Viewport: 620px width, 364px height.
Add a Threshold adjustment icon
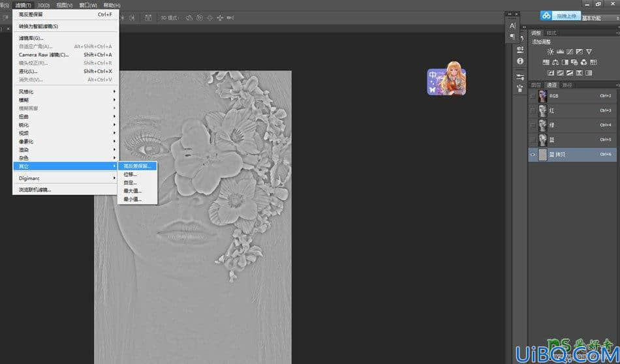coord(570,73)
